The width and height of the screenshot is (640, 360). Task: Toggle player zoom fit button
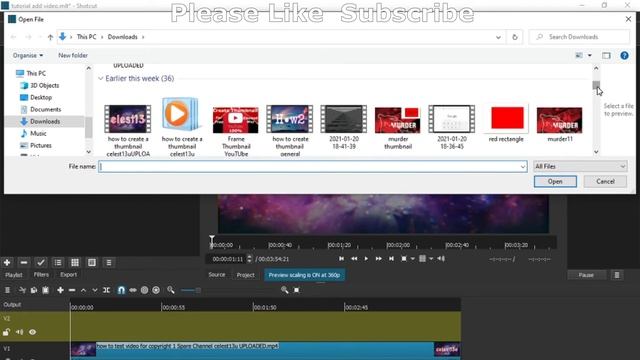coord(404,258)
